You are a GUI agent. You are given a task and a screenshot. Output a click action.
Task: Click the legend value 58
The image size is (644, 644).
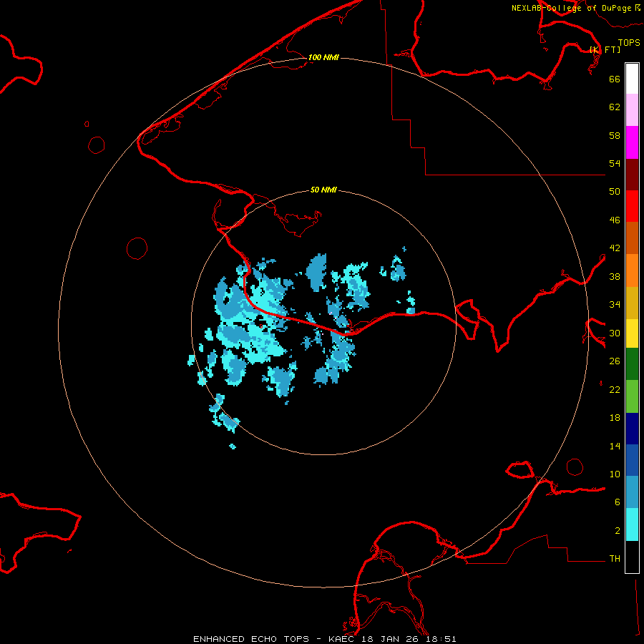coord(615,135)
